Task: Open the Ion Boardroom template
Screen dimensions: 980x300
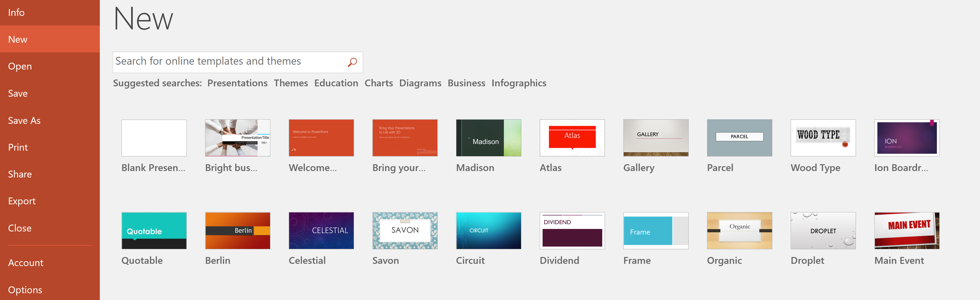Action: [x=907, y=138]
